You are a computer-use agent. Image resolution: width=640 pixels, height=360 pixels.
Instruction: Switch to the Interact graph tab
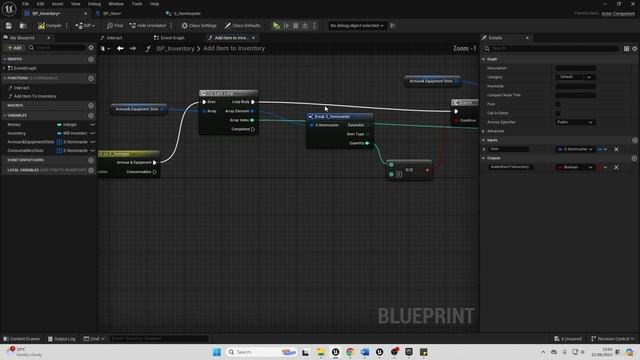114,38
